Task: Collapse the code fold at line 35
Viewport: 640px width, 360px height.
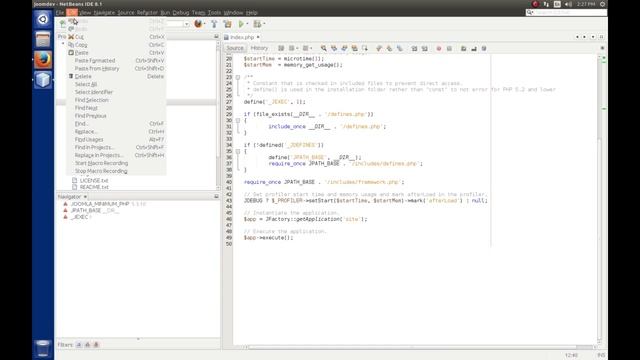Action: (x=238, y=151)
